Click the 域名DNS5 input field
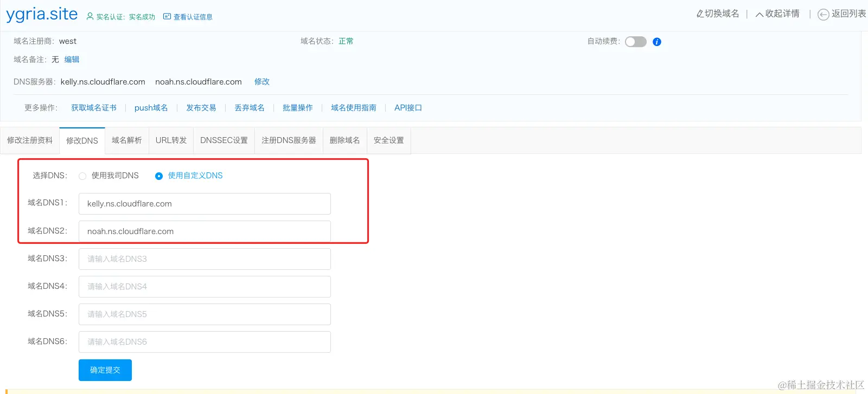Viewport: 868px width, 394px height. click(205, 314)
